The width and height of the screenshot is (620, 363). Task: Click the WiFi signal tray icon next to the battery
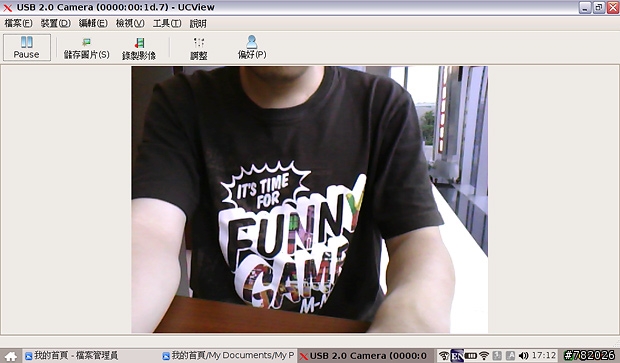[x=484, y=355]
